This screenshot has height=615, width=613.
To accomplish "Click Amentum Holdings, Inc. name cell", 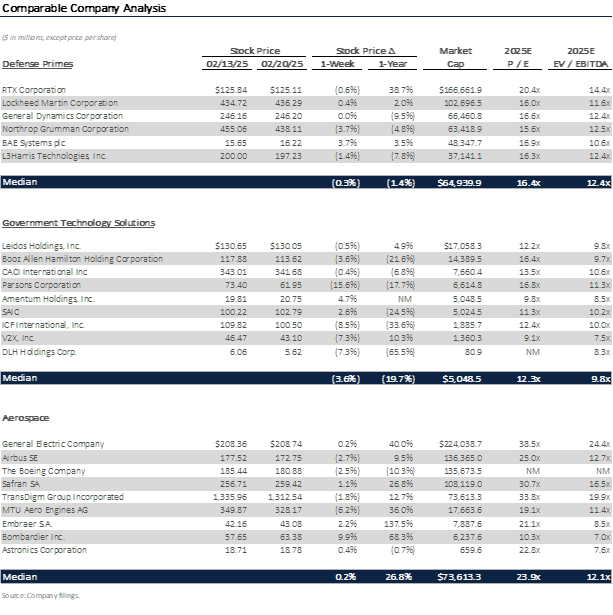I will [x=48, y=299].
